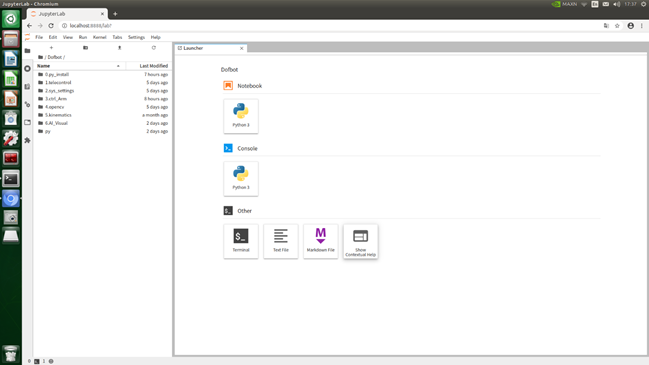The height and width of the screenshot is (365, 649).
Task: Open the Run menu
Action: [83, 37]
